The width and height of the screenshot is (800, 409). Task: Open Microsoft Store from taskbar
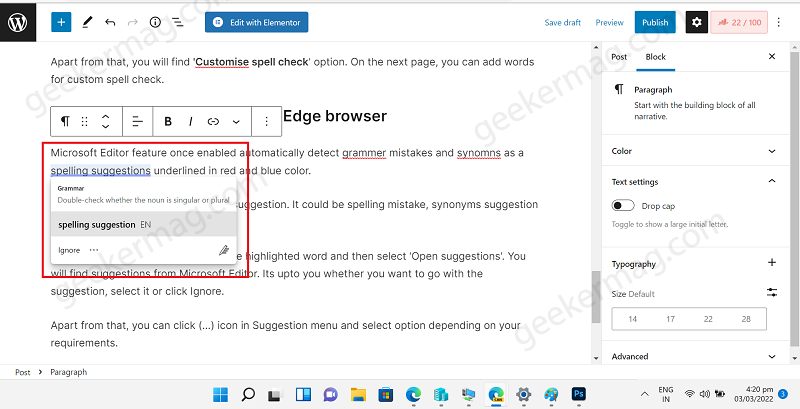(x=386, y=394)
